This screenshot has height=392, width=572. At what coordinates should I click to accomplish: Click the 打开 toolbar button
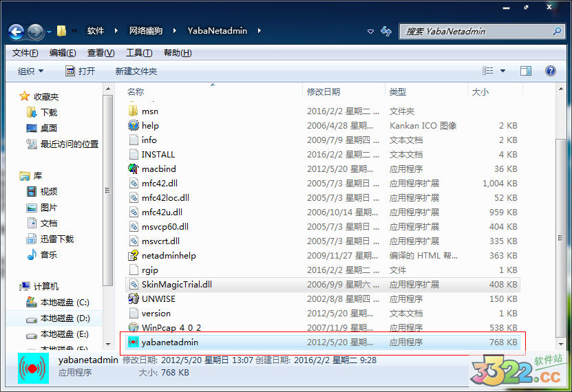click(x=81, y=71)
